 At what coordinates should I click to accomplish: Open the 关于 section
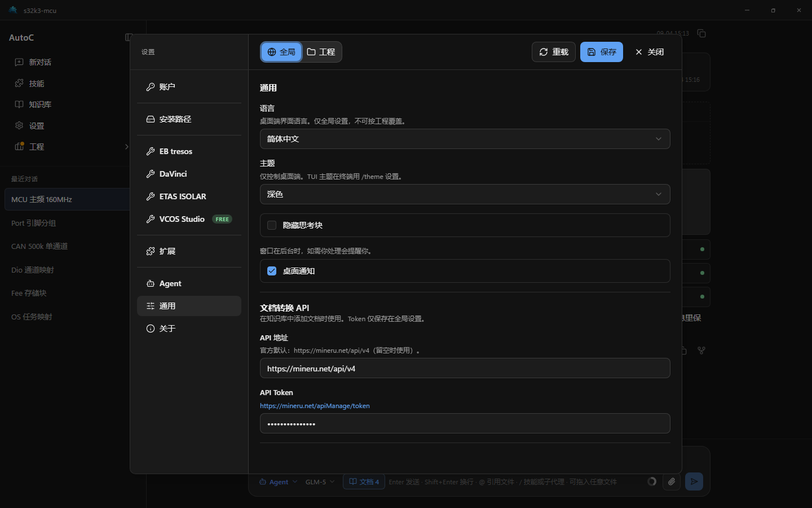189,329
